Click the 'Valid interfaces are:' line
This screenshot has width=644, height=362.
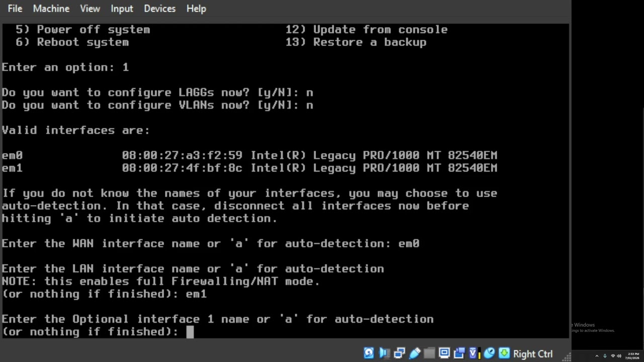click(x=76, y=130)
